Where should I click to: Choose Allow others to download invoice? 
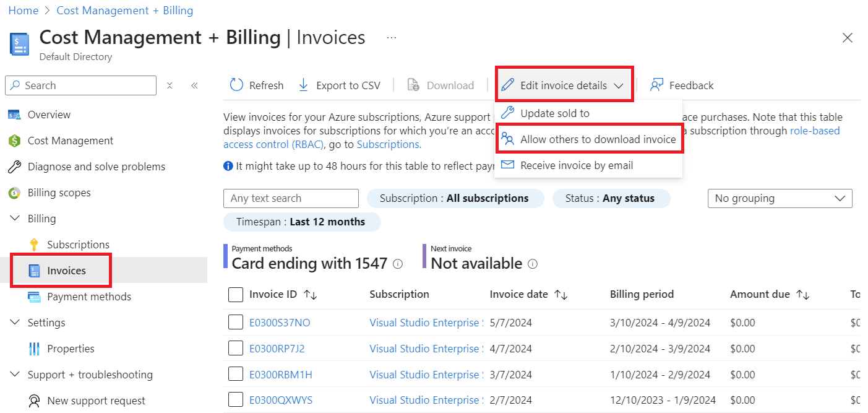598,139
